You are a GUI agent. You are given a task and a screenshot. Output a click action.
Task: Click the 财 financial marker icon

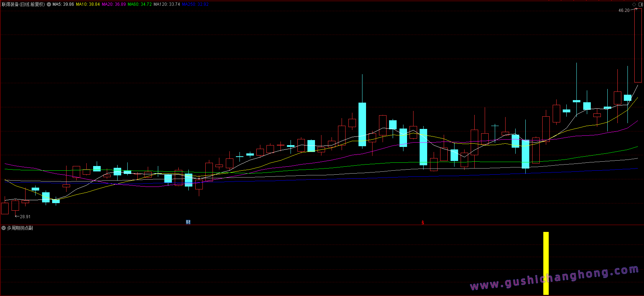pos(188,222)
